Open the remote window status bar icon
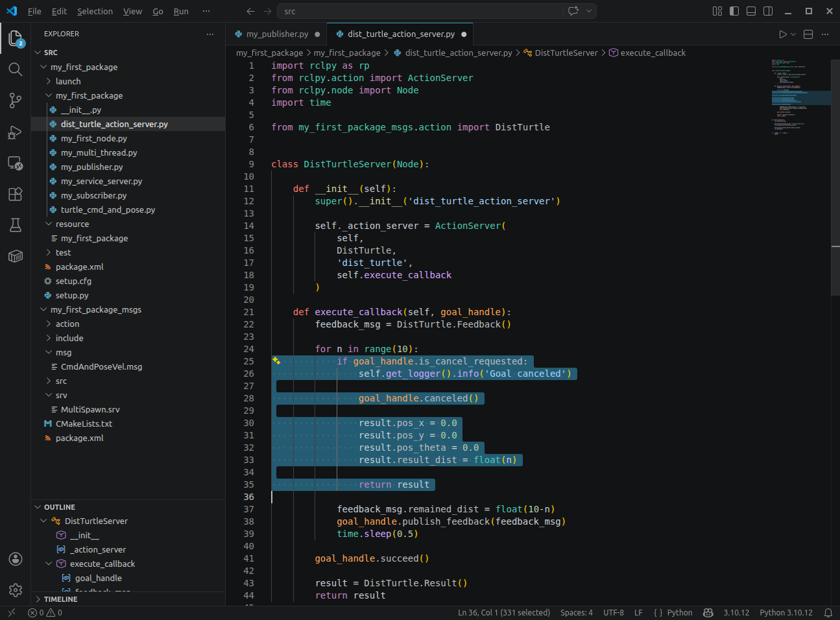This screenshot has width=840, height=620. pos(11,612)
